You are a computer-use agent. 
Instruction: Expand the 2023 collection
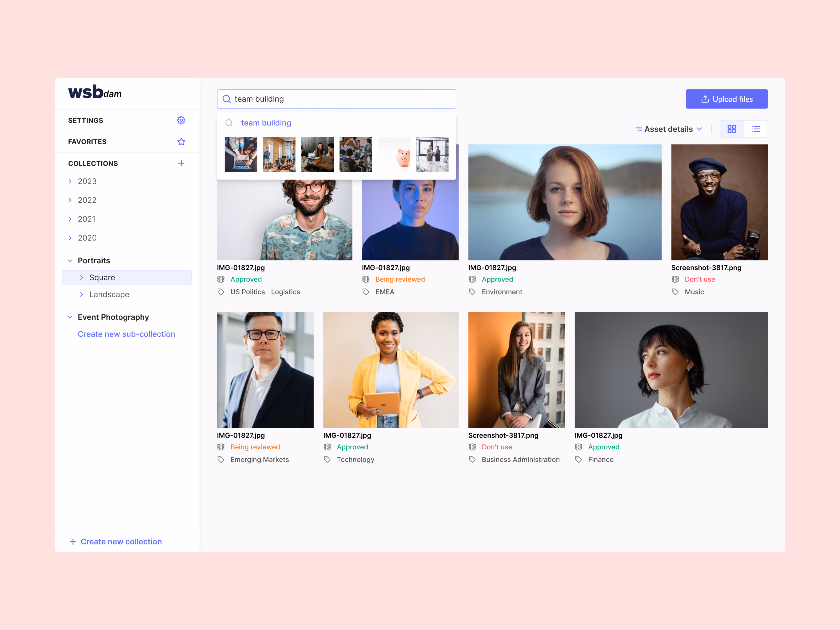[x=70, y=182]
